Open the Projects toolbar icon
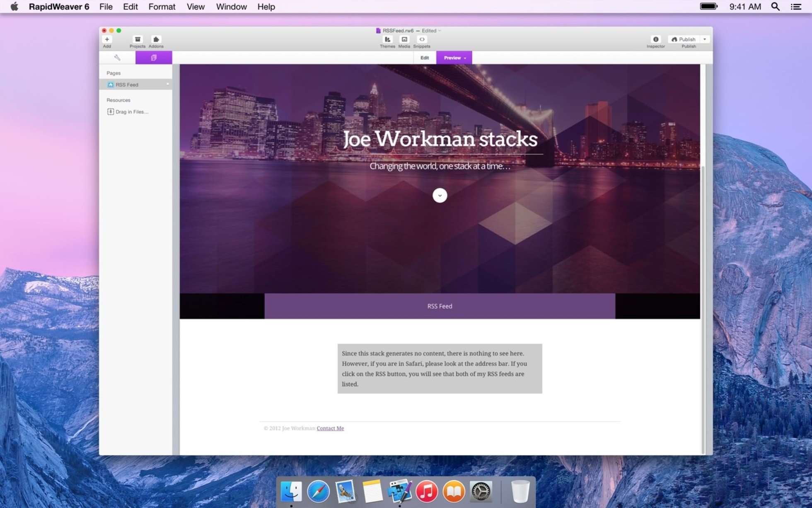Screen dimensions: 812x508 pos(138,39)
